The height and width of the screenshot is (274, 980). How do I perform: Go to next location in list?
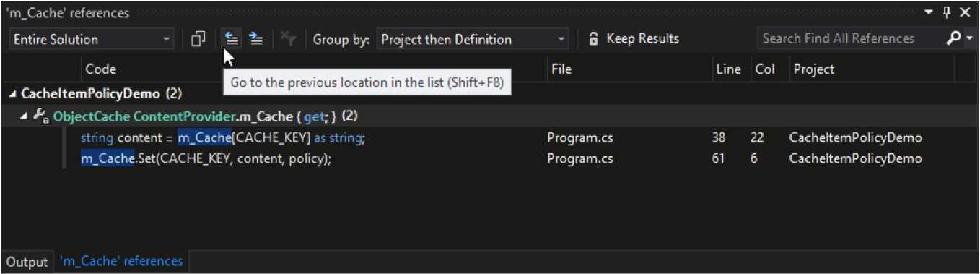(x=255, y=39)
